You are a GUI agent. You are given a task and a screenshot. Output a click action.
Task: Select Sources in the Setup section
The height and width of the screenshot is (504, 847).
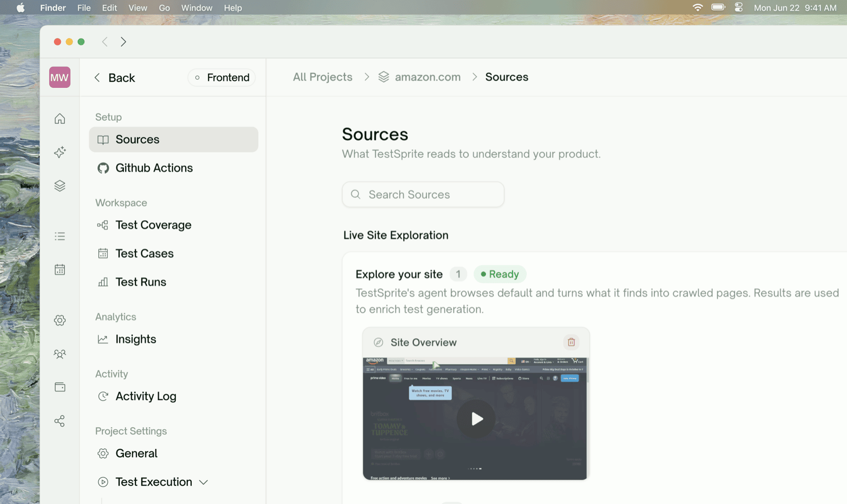(x=174, y=139)
